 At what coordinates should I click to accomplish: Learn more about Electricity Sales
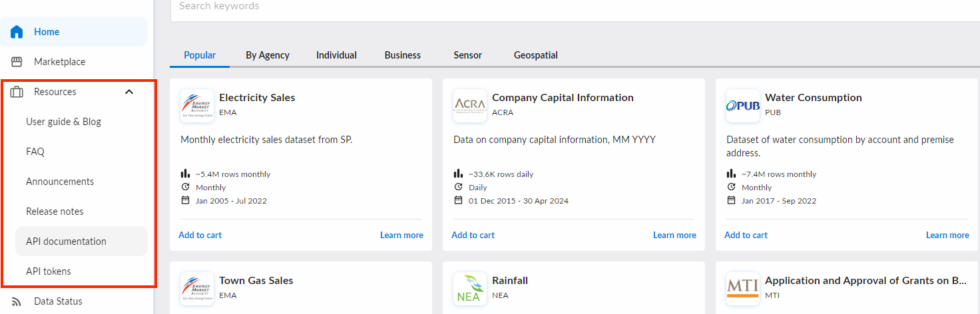[401, 235]
